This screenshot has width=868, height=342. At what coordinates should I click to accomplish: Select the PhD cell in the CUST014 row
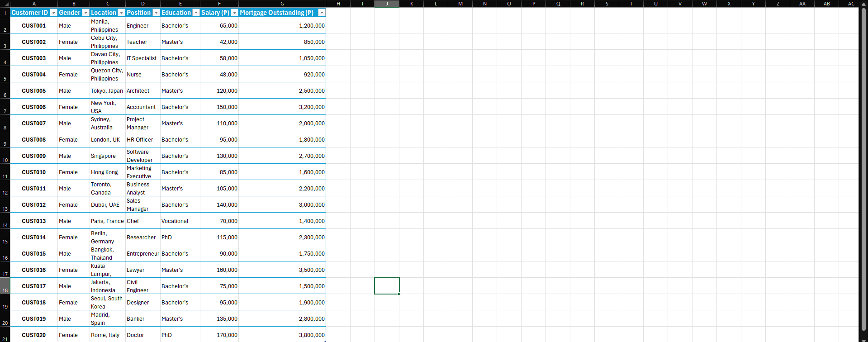pyautogui.click(x=180, y=237)
